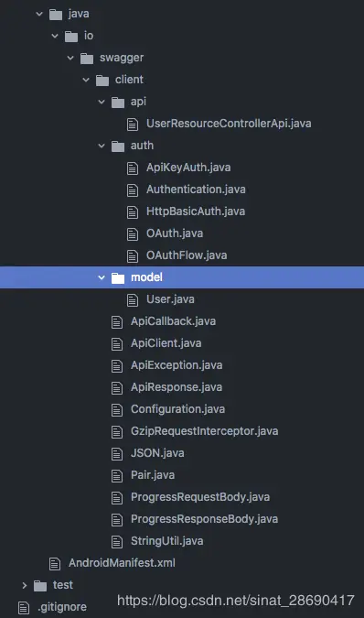The width and height of the screenshot is (364, 618).
Task: Open OAuth.java file
Action: [x=175, y=233]
